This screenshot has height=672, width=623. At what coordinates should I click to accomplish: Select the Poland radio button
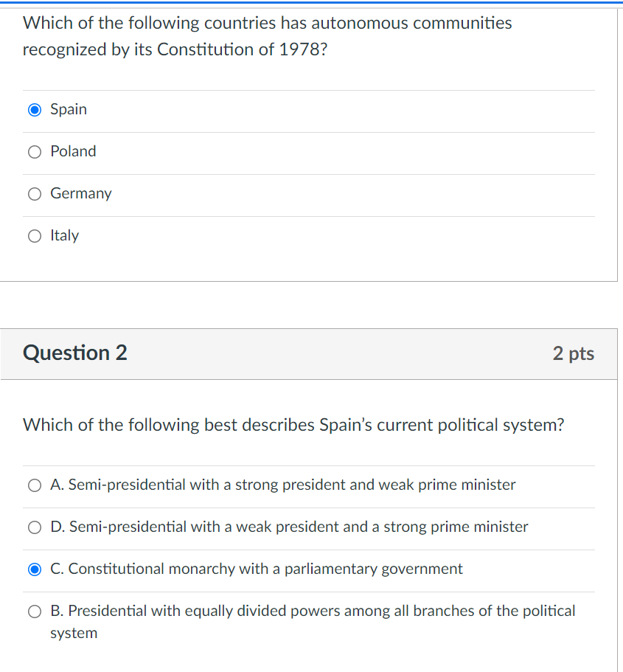35,152
